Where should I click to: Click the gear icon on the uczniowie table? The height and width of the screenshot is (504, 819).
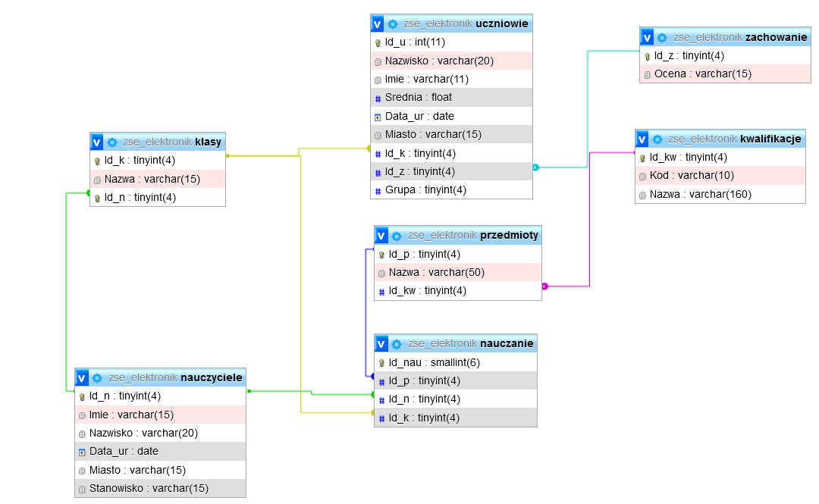pyautogui.click(x=393, y=24)
